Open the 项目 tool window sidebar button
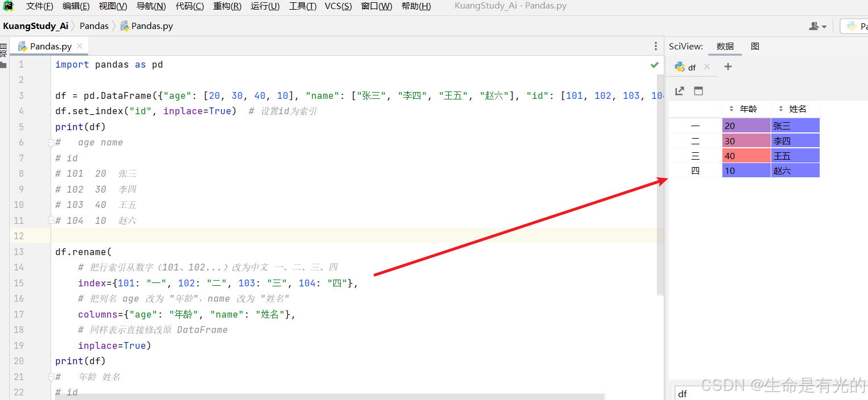Screen dimensions: 868x400 [x=3, y=50]
